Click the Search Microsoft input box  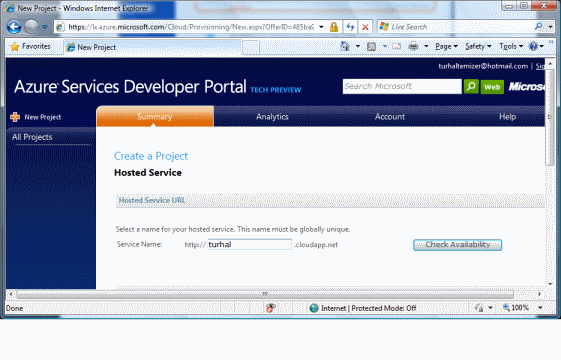[x=402, y=87]
